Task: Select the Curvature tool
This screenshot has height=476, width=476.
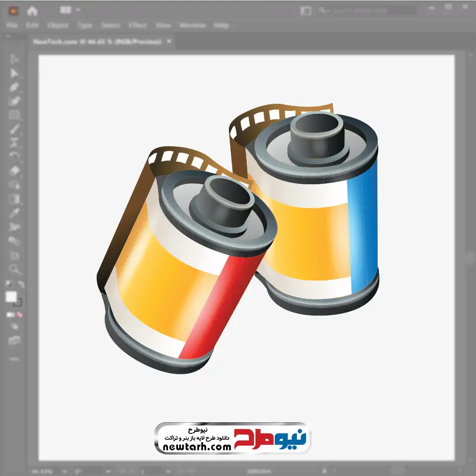Action: 14,101
